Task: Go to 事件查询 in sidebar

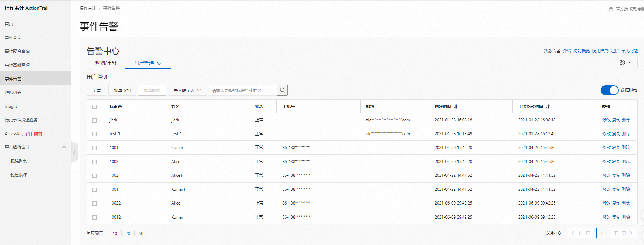Action: click(x=13, y=37)
